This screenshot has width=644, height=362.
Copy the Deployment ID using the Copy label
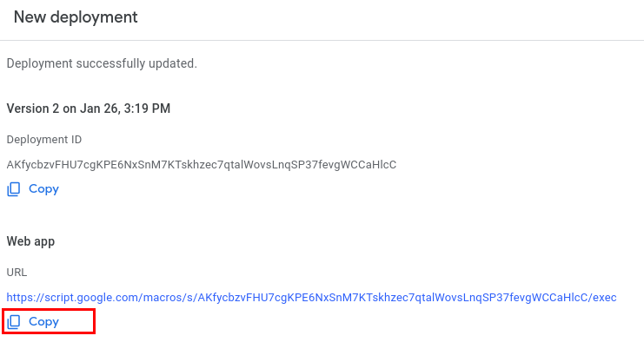tap(43, 188)
